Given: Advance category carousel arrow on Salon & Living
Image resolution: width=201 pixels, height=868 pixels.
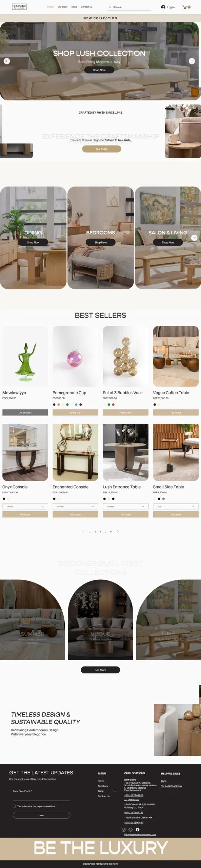Looking at the screenshot, I should click(x=194, y=238).
